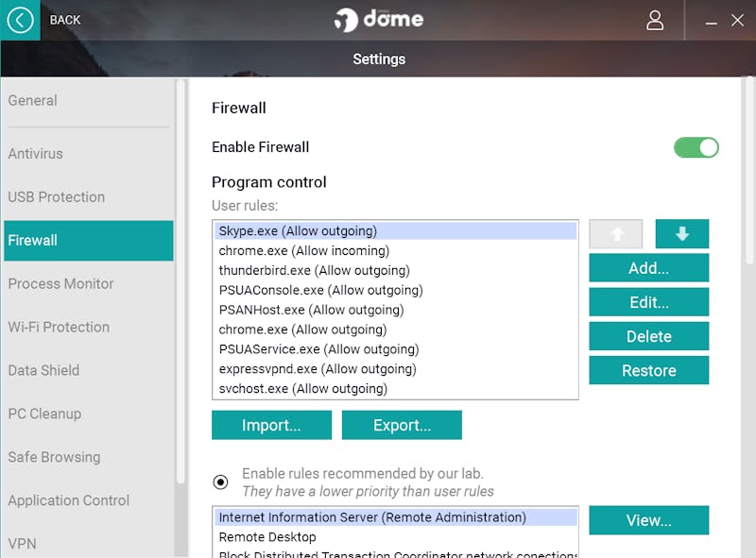756x558 pixels.
Task: Open the user account icon
Action: click(x=654, y=20)
